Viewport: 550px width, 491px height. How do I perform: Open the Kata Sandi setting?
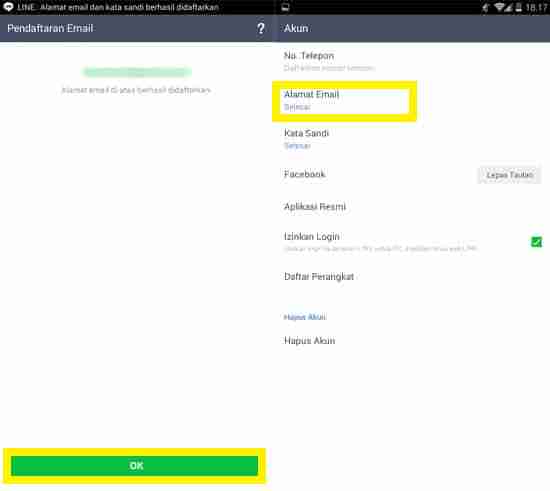click(411, 139)
